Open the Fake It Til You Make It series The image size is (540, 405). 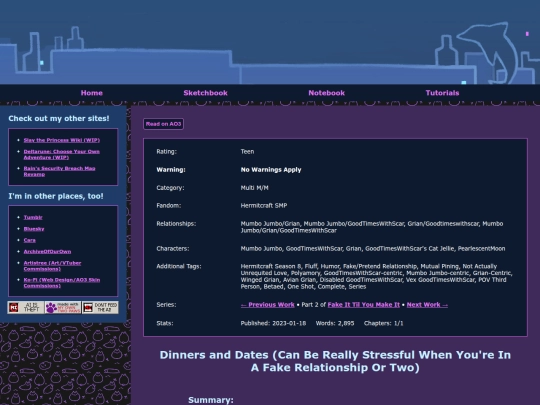[x=364, y=305]
